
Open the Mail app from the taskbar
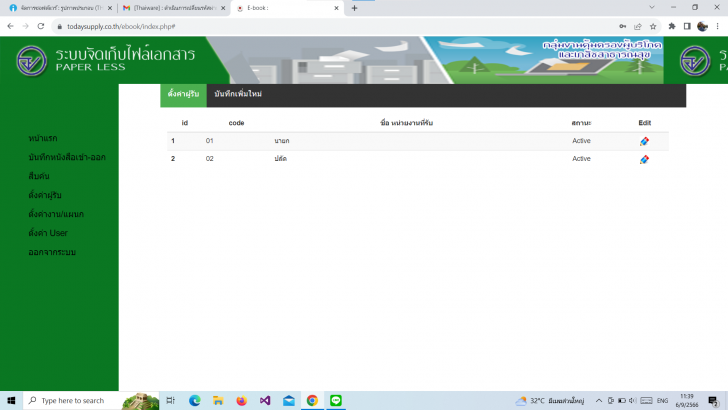[289, 400]
